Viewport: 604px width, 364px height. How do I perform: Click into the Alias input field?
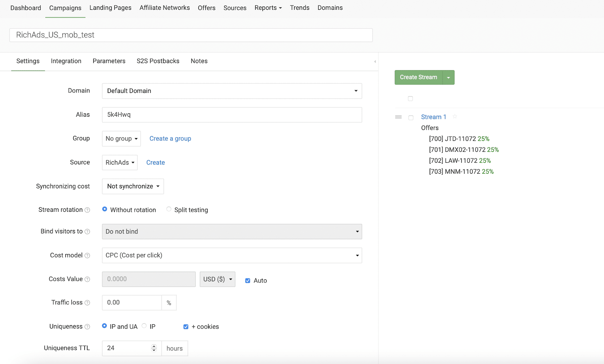pyautogui.click(x=232, y=115)
